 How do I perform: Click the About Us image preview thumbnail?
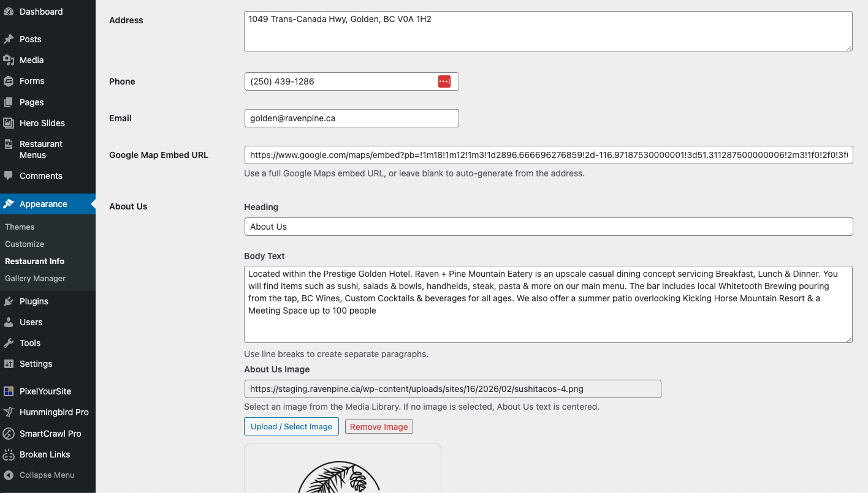pyautogui.click(x=342, y=470)
